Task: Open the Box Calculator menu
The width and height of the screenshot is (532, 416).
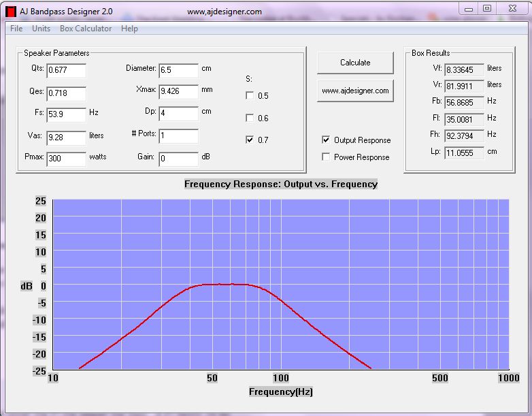Action: click(86, 29)
